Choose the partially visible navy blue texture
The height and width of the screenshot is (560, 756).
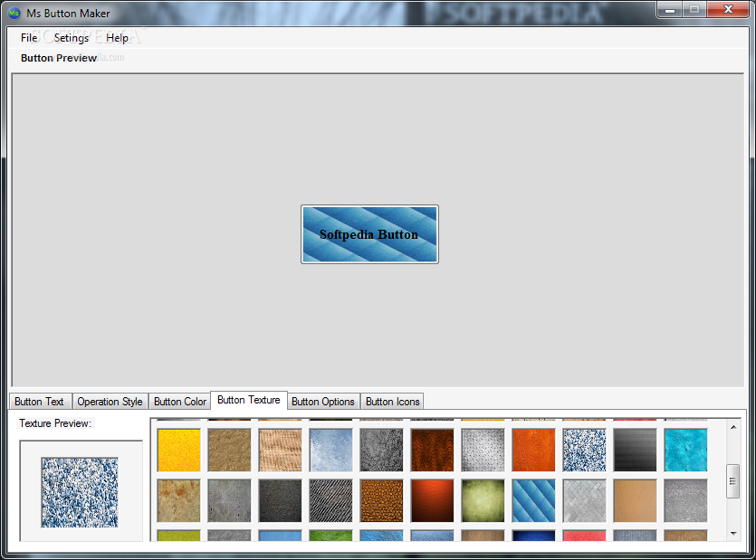point(534,536)
